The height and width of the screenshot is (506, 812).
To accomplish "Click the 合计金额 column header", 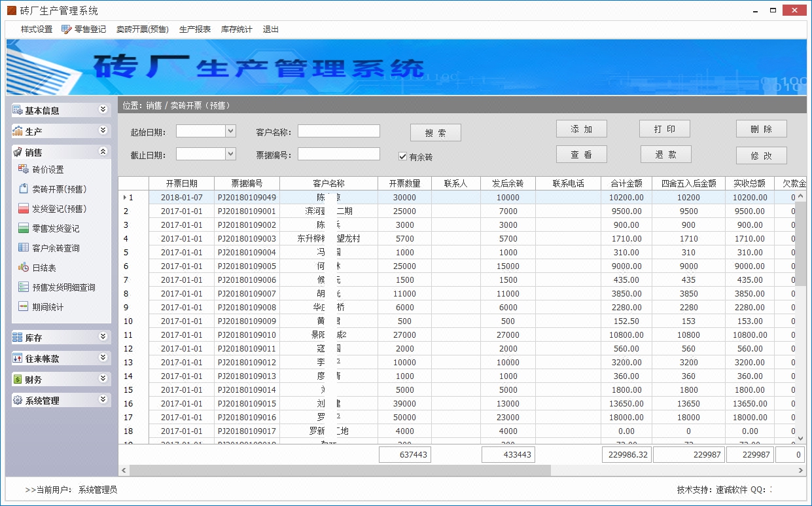I will [626, 183].
